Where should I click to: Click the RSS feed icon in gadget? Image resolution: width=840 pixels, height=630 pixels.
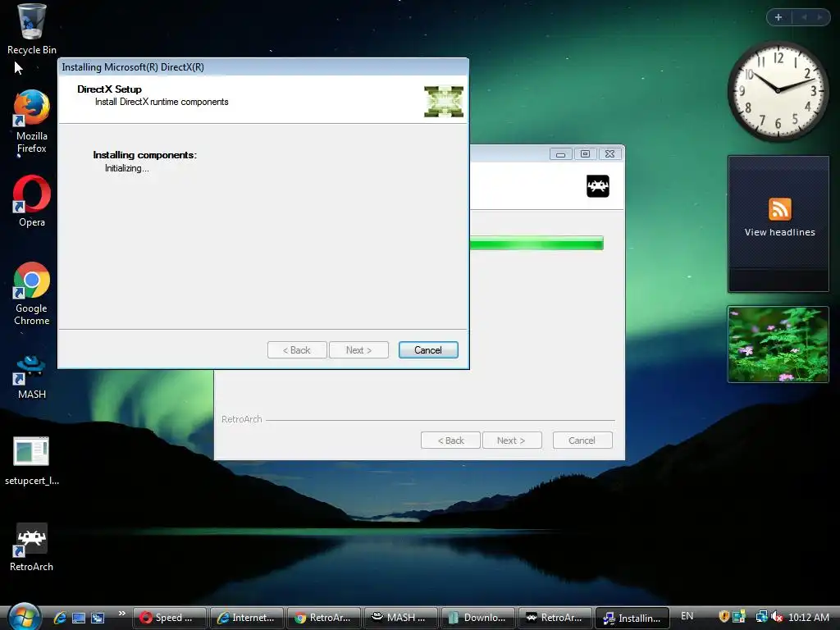779,209
